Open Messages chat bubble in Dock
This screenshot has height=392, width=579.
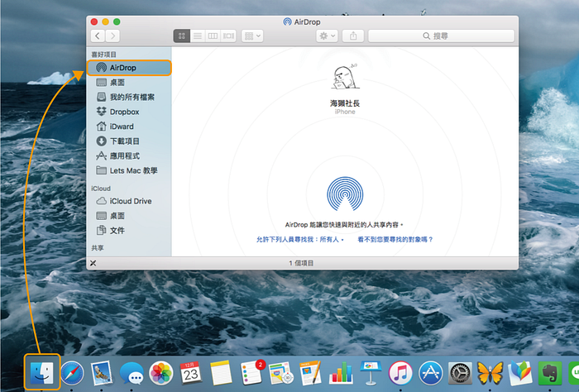[132, 373]
